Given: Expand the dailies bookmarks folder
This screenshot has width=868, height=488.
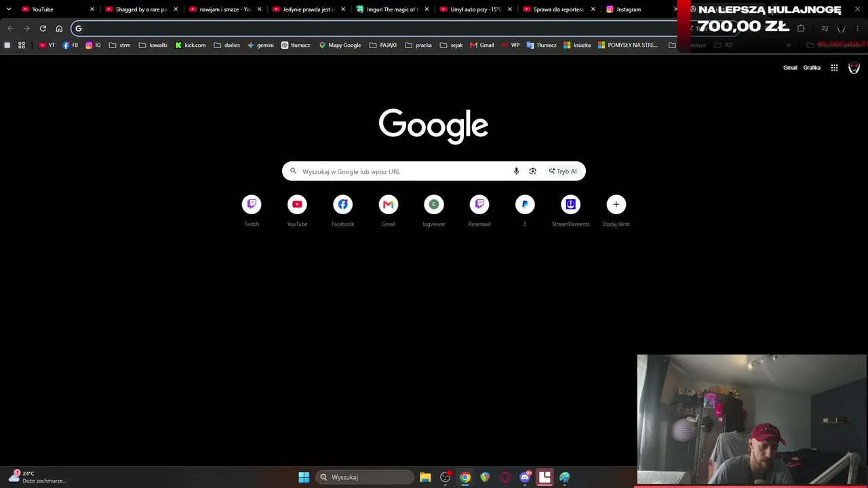Looking at the screenshot, I should tap(226, 45).
